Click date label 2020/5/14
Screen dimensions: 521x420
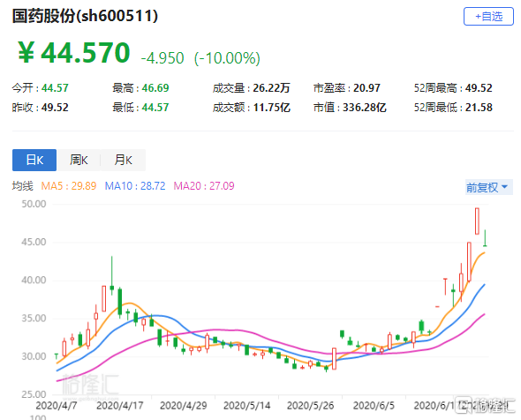tap(247, 405)
